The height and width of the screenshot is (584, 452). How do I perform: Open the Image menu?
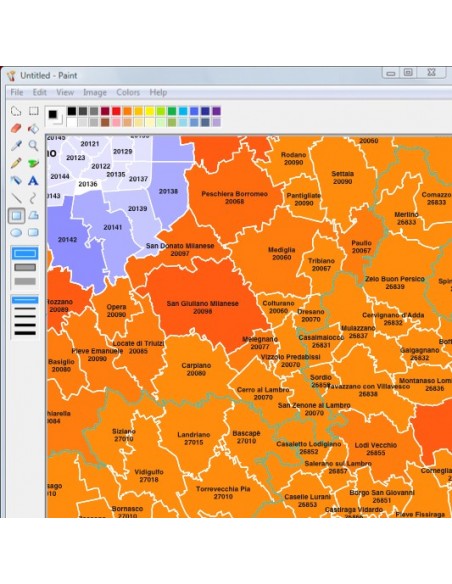pos(95,92)
